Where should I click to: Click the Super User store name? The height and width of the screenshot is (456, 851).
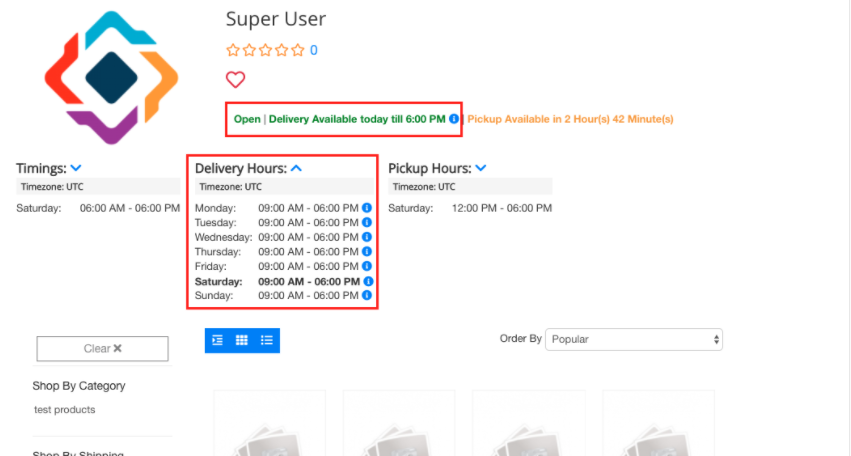(276, 19)
